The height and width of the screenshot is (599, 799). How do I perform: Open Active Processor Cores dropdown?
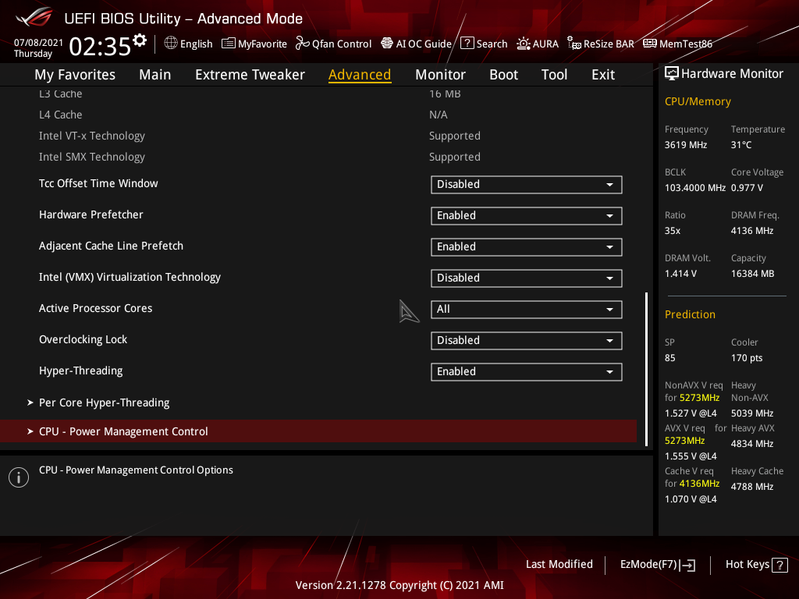[526, 309]
